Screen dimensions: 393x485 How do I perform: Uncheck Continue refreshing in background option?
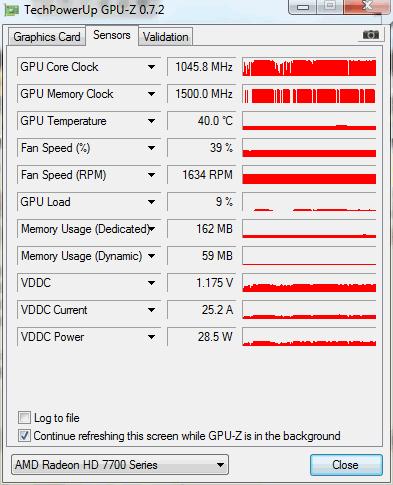24,435
